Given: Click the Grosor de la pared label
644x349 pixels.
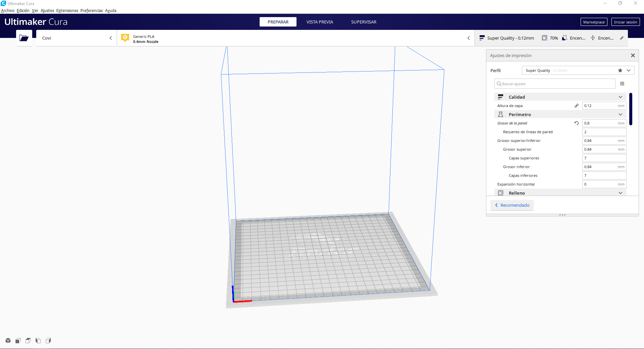Looking at the screenshot, I should pyautogui.click(x=512, y=123).
